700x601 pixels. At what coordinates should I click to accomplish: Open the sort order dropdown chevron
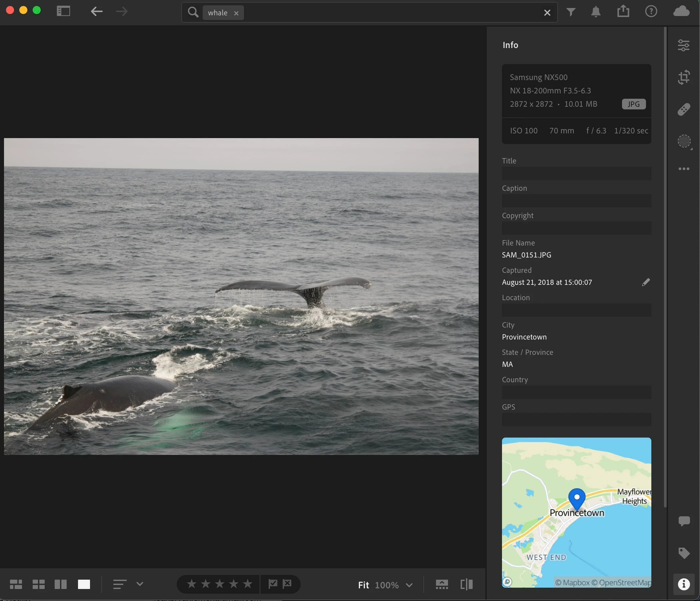coord(140,584)
